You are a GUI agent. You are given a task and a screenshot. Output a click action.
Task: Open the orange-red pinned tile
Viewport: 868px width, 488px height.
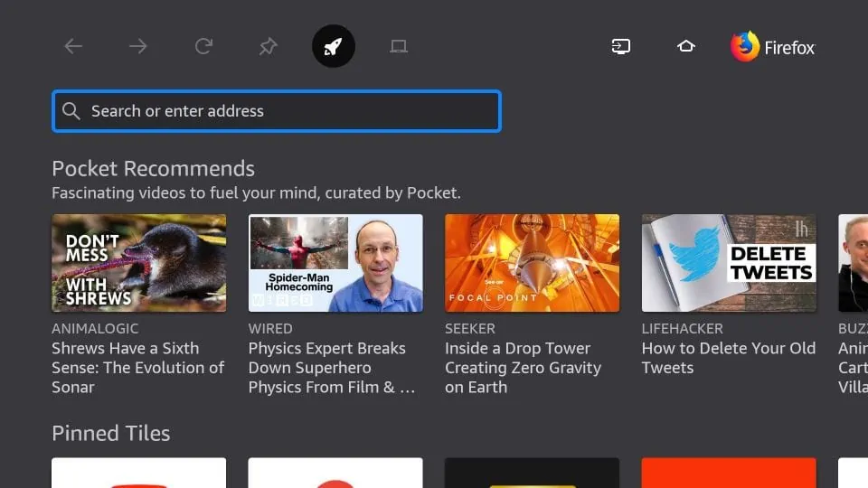(729, 473)
